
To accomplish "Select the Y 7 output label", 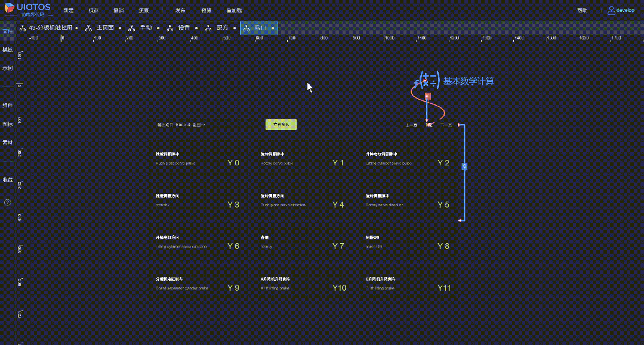I will (338, 246).
